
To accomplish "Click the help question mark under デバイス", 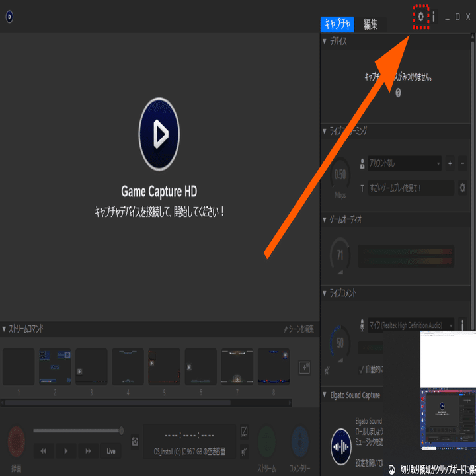I will pos(398,93).
